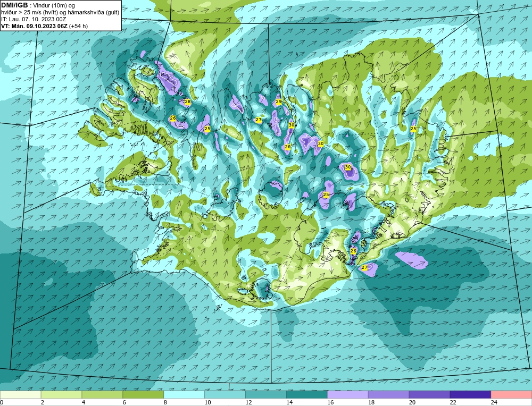532x406 pixels.
Task: Click the pale cream 0–2 m/s legend swatch
Action: pos(20,394)
